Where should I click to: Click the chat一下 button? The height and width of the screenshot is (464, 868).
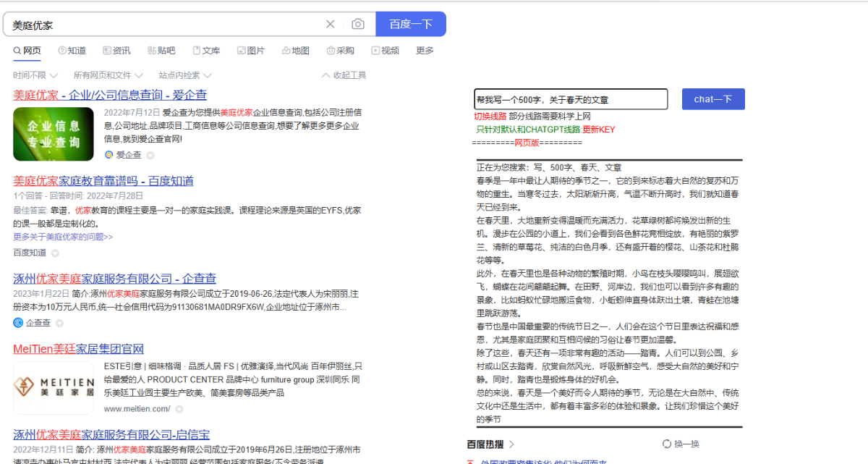coord(713,99)
